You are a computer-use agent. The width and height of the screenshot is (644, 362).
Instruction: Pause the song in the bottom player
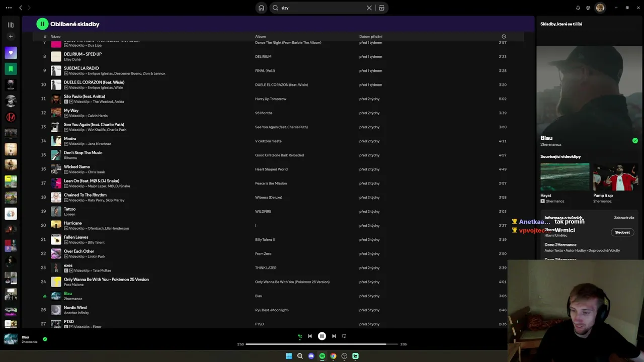(x=322, y=336)
